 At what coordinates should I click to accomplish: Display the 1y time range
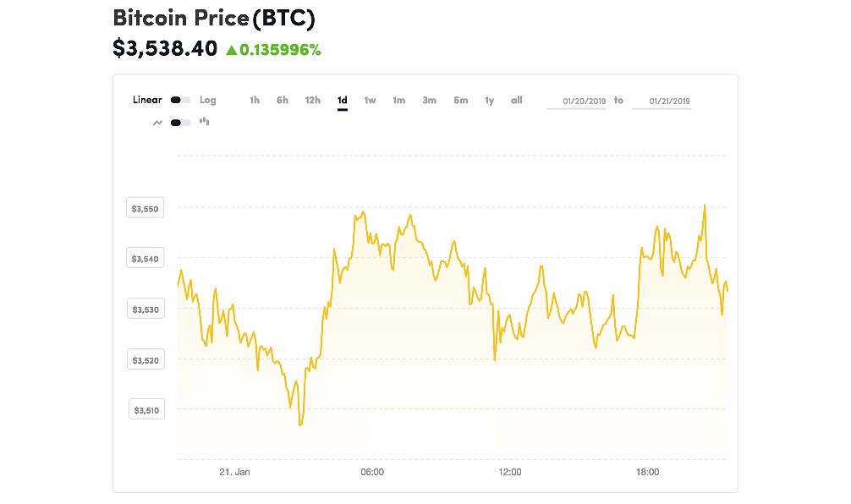click(x=489, y=101)
